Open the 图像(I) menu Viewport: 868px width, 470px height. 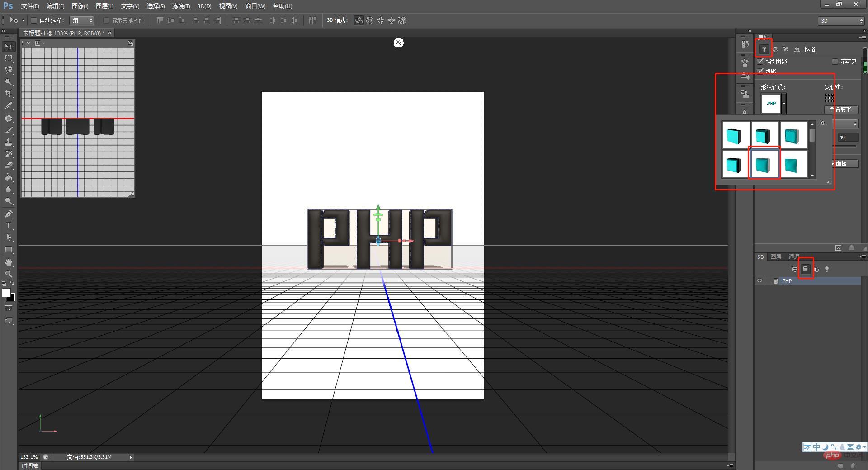80,6
